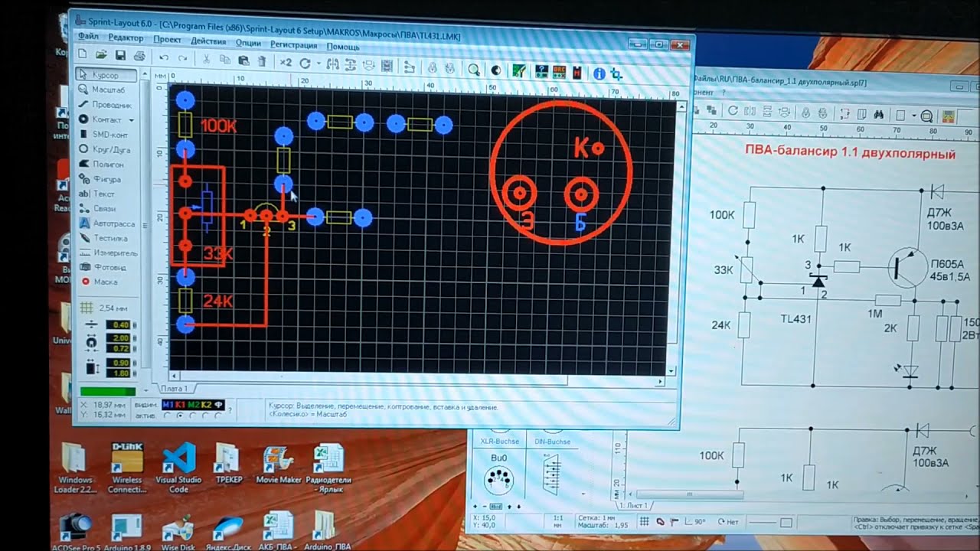The width and height of the screenshot is (980, 551).
Task: Click the vertical scrollbar down arrow in layout canvas
Action: [671, 370]
